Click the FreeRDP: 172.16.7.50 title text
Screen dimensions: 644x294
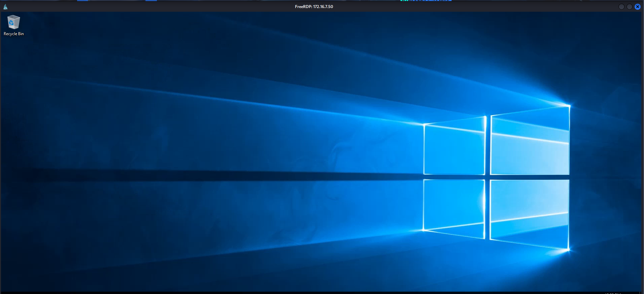coord(314,7)
